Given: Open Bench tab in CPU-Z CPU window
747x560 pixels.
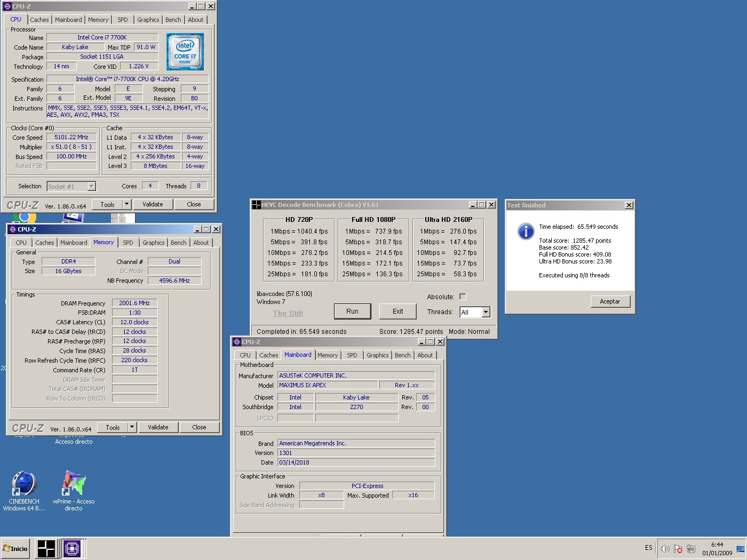Looking at the screenshot, I should click(x=173, y=20).
